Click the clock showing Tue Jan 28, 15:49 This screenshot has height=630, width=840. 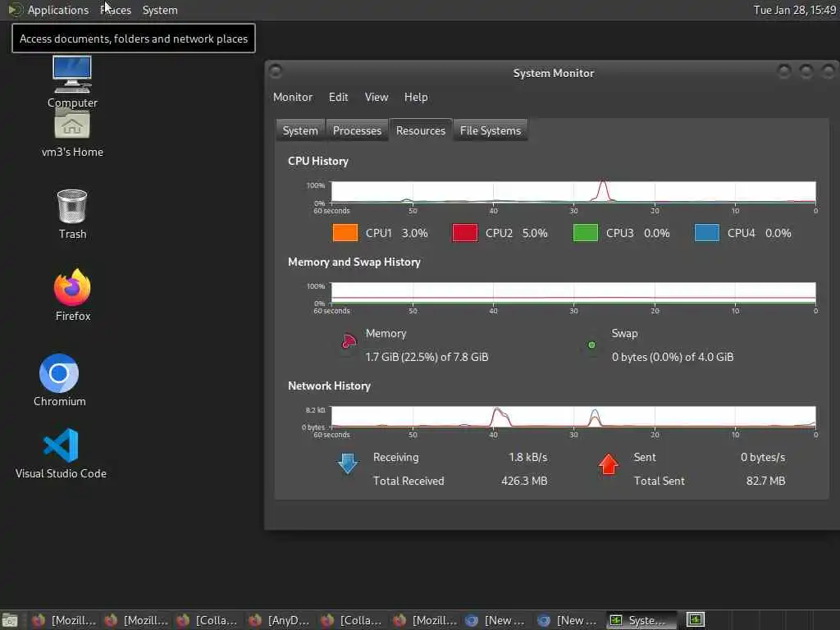(794, 10)
